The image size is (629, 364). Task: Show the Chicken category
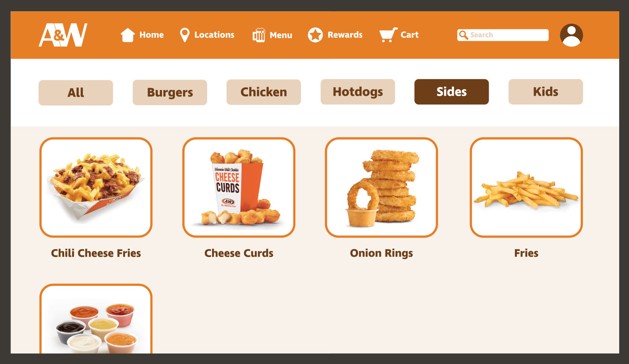[263, 92]
